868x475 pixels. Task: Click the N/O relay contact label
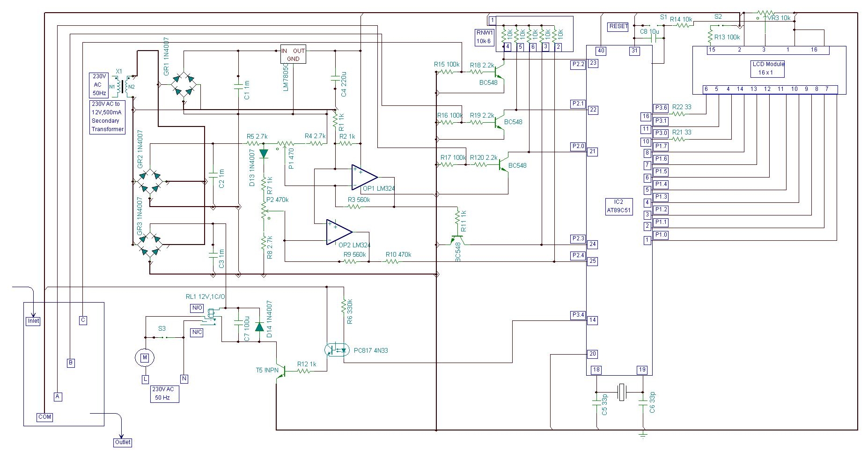coord(197,308)
